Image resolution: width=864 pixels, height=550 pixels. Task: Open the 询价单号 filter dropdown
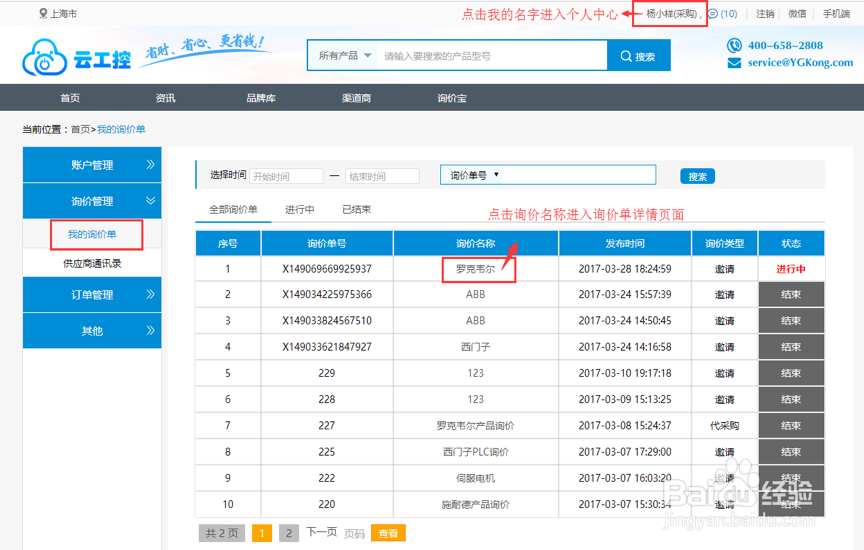(474, 175)
